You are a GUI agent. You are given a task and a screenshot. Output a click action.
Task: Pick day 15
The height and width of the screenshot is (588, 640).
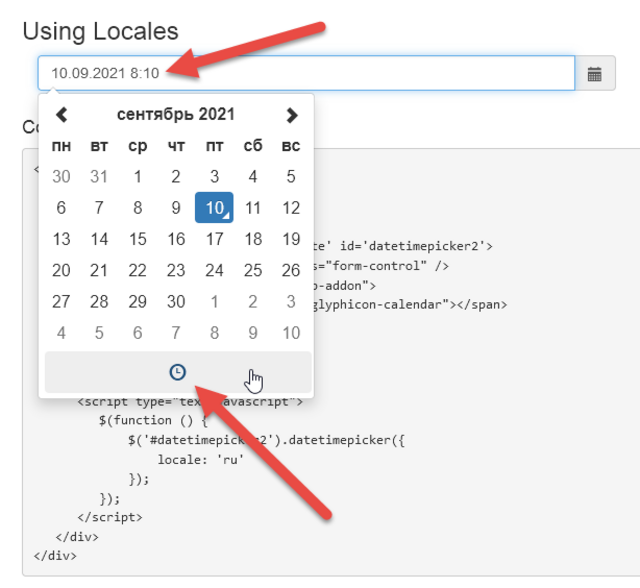click(138, 239)
